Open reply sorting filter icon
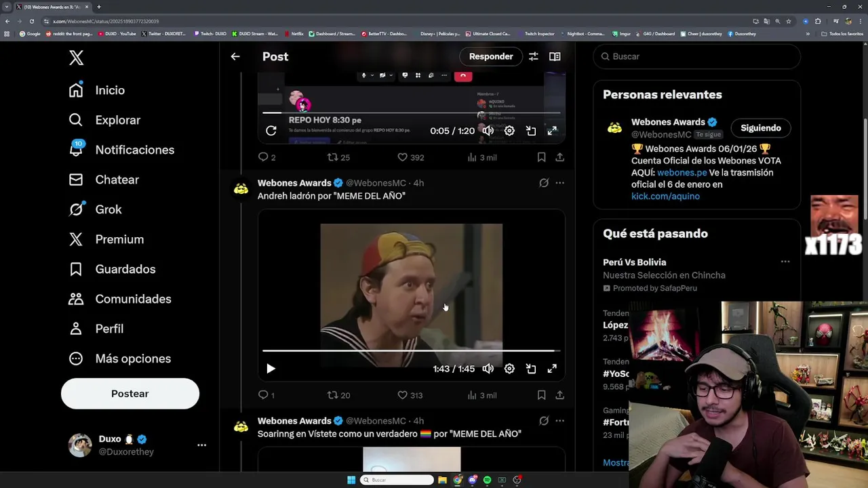868x488 pixels. tap(534, 57)
